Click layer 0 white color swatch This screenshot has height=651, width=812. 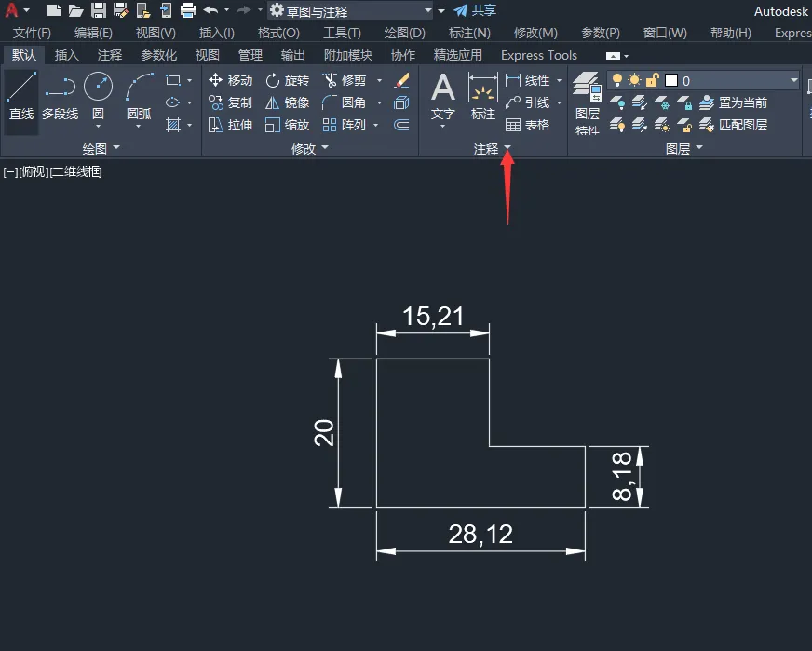[671, 80]
